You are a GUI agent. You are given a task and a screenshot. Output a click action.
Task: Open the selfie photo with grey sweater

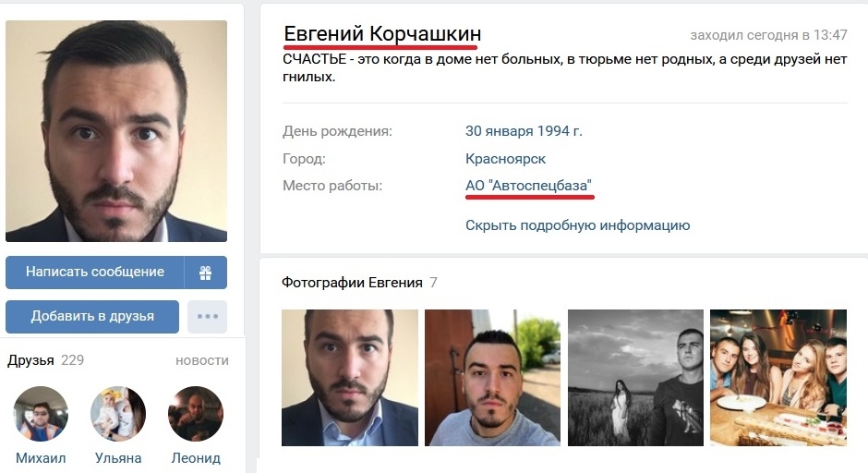[x=493, y=378]
